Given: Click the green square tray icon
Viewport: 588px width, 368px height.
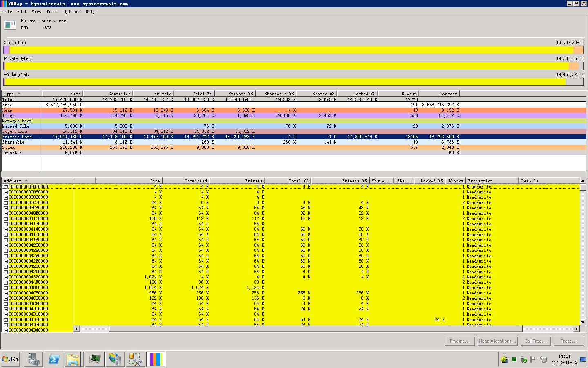Looking at the screenshot, I should (x=514, y=359).
